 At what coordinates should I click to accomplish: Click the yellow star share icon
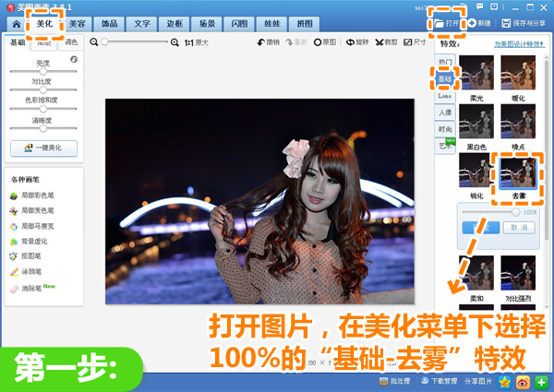pyautogui.click(x=504, y=382)
